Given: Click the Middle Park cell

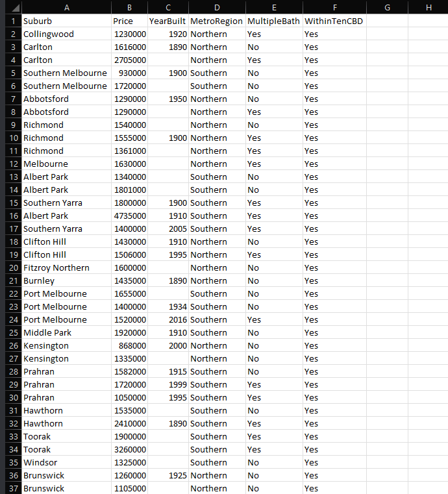Looking at the screenshot, I should click(66, 332).
